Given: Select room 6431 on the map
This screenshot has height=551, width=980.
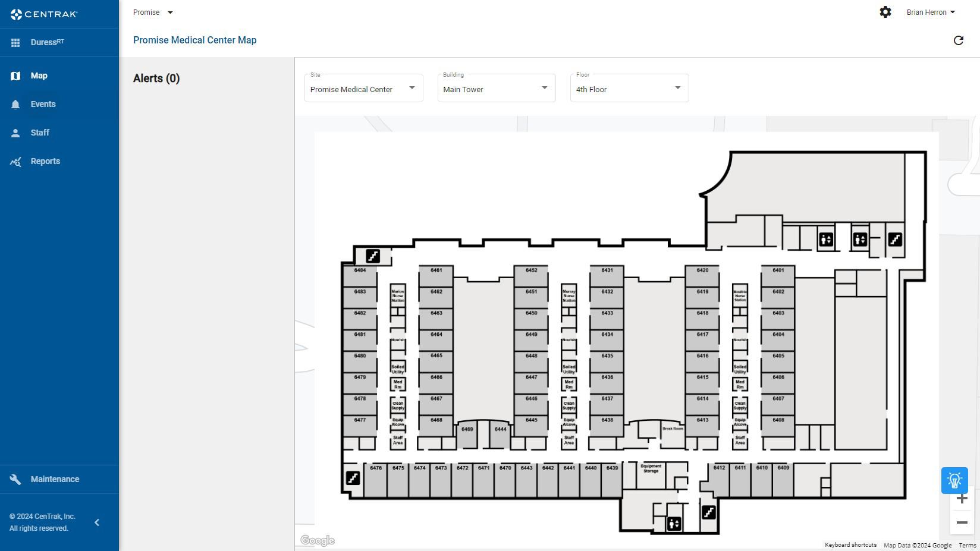Looking at the screenshot, I should point(607,276).
